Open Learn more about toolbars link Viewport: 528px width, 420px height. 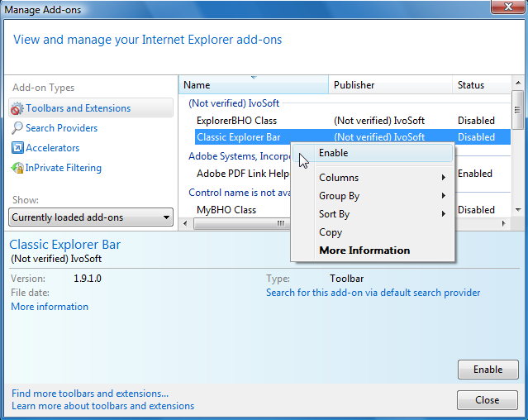pyautogui.click(x=102, y=406)
